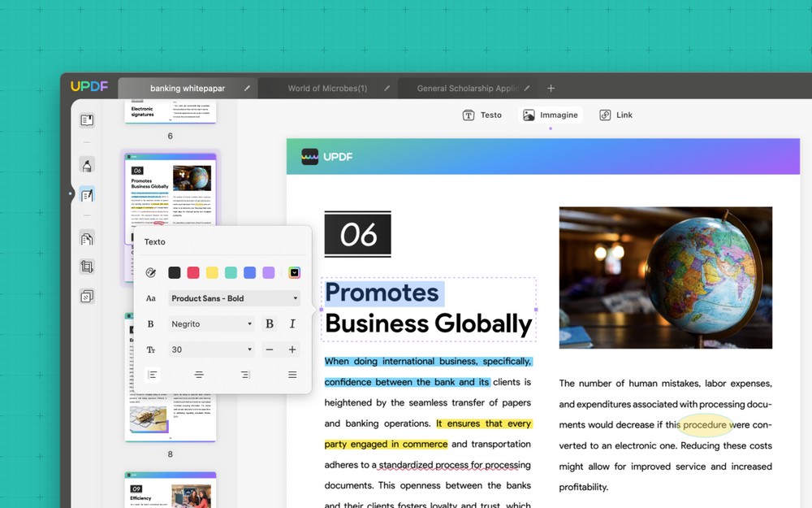Open page 8 thumbnail
The width and height of the screenshot is (812, 508).
(x=171, y=419)
